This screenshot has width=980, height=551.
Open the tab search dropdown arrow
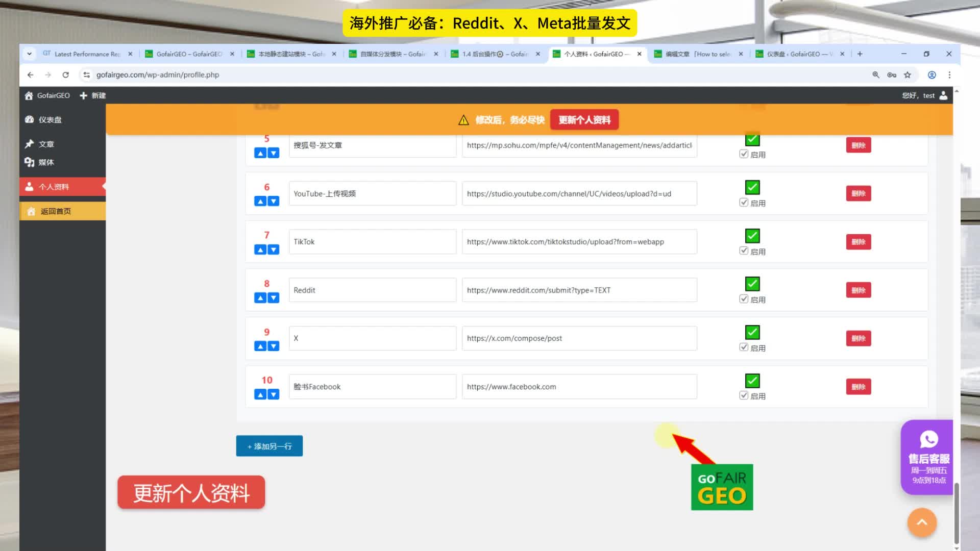pyautogui.click(x=29, y=54)
